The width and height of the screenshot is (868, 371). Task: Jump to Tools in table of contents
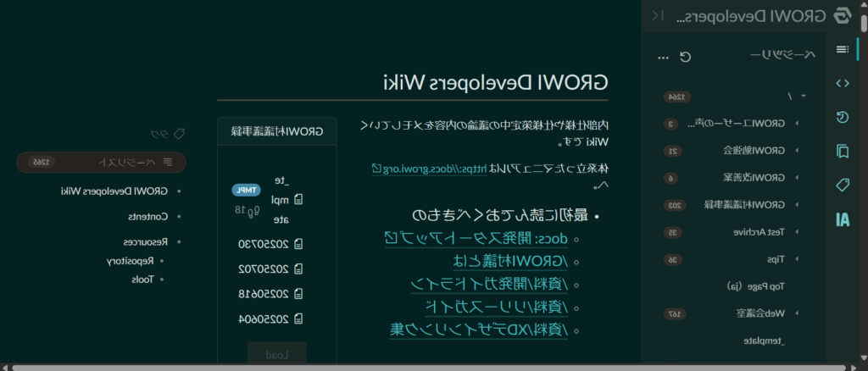pyautogui.click(x=142, y=280)
